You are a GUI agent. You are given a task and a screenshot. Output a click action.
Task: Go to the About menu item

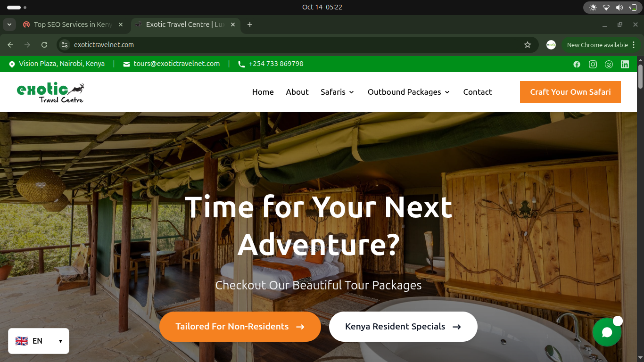pos(297,92)
